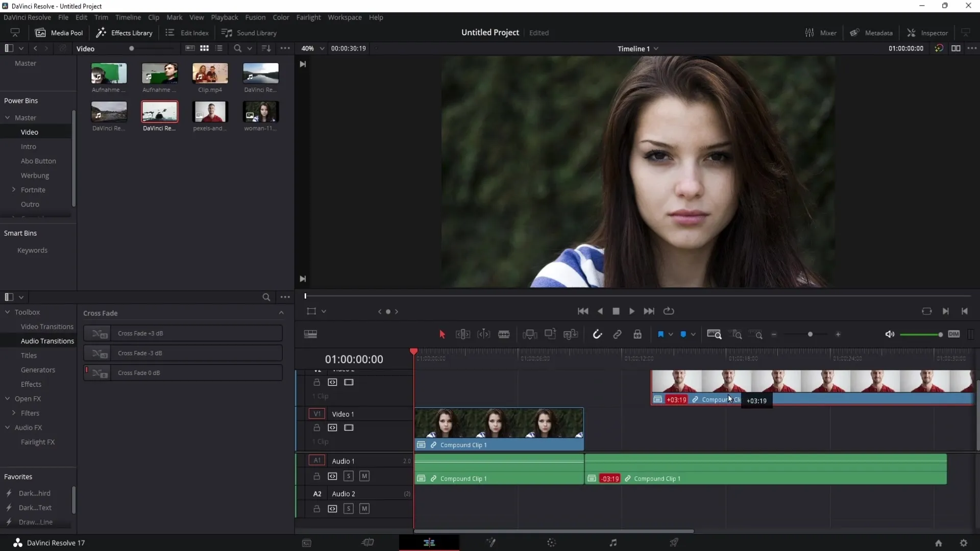
Task: Click the snapping magnet icon in timeline
Action: (x=596, y=334)
